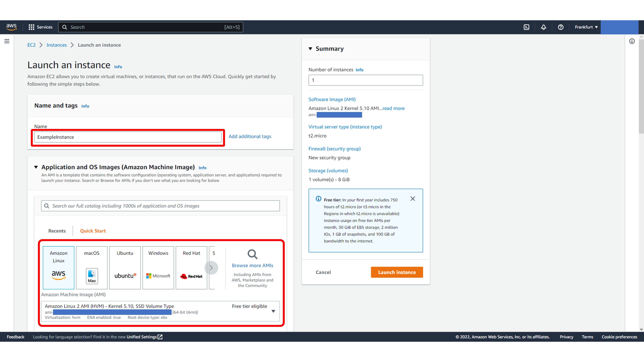The image size is (644, 362).
Task: Select the Amazon Linux AMI tile
Action: pos(58,268)
